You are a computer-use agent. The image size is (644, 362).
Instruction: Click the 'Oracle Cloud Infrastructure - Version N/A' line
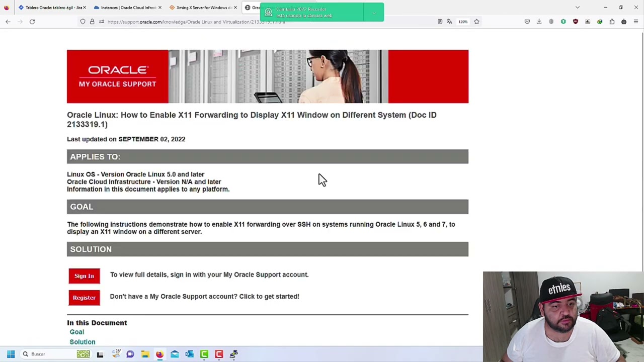click(x=144, y=182)
